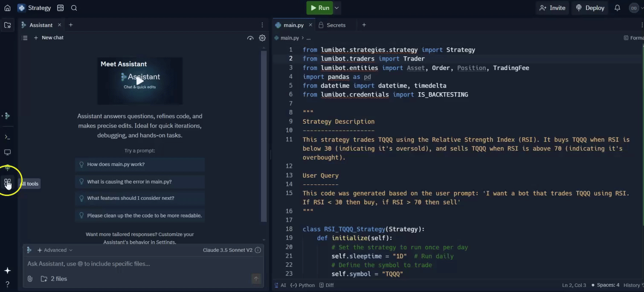Image resolution: width=644 pixels, height=292 pixels.
Task: Expand the Run button dropdown arrow
Action: coord(337,8)
